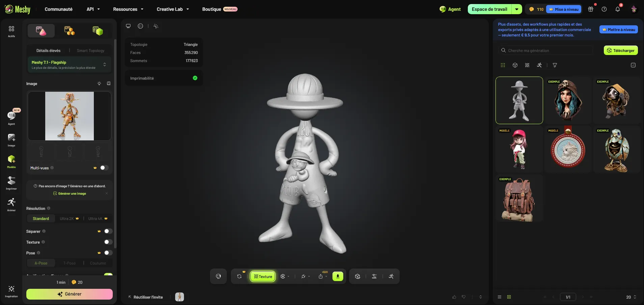Click the green Télécharger button
644x305 pixels.
point(621,50)
